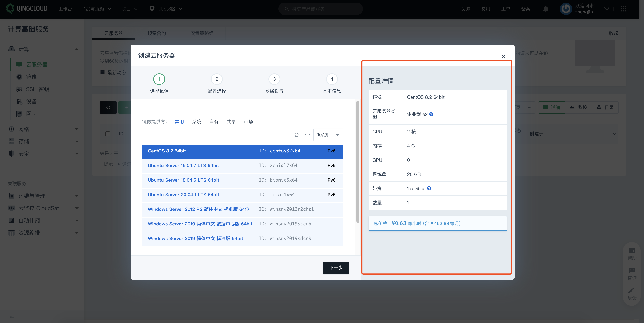This screenshot has height=323, width=644.
Task: Close the 创建云服务器 dialog
Action: point(503,56)
